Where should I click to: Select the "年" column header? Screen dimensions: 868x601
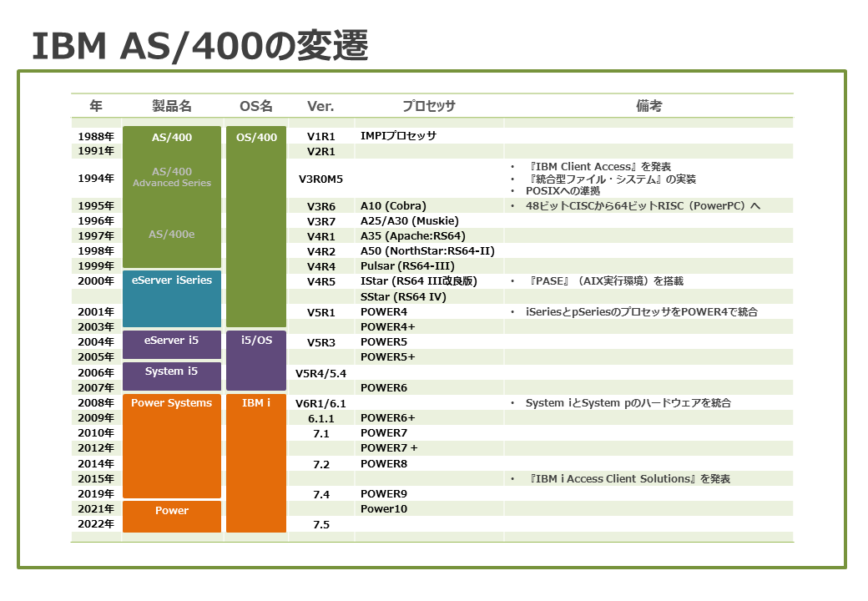tap(96, 106)
